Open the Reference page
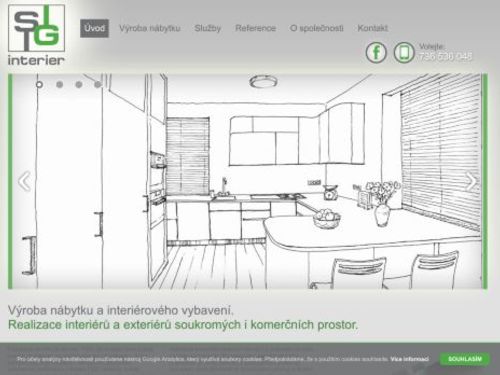This screenshot has width=500, height=375. [x=256, y=28]
